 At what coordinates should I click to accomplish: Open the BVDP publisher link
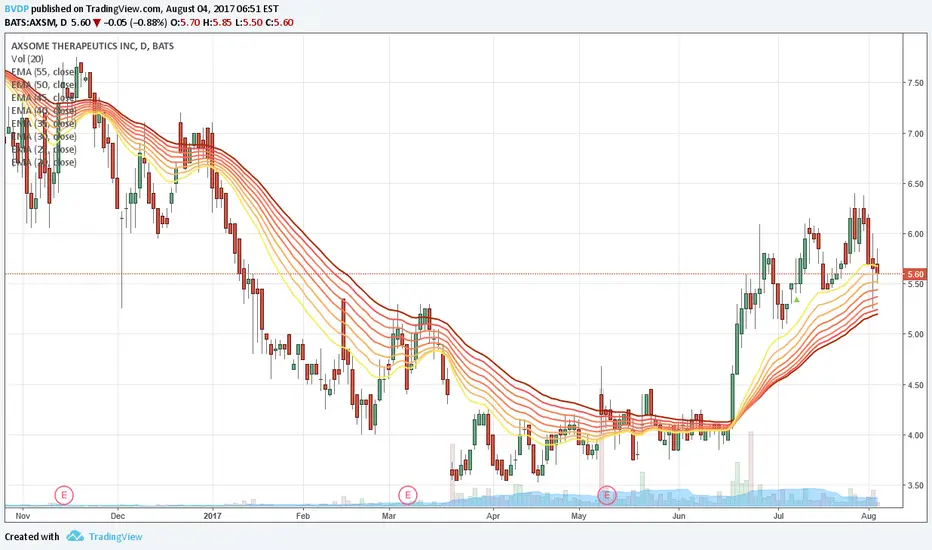pyautogui.click(x=17, y=9)
